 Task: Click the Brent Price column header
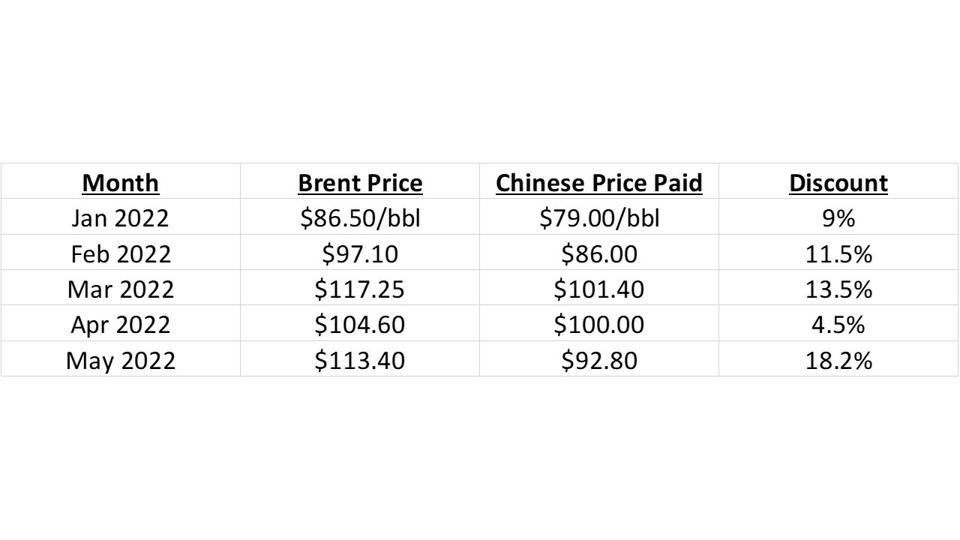[360, 183]
